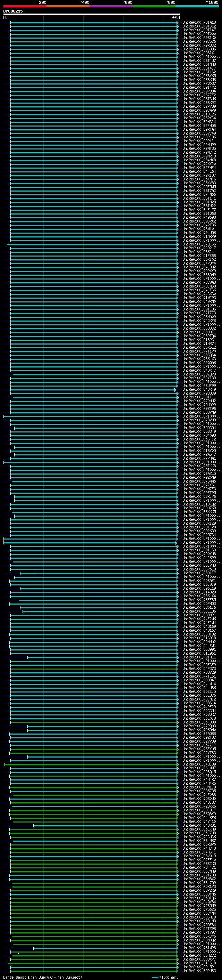
Task: Open hit UniRef100_B9I4Y2
Action: pos(199,87)
